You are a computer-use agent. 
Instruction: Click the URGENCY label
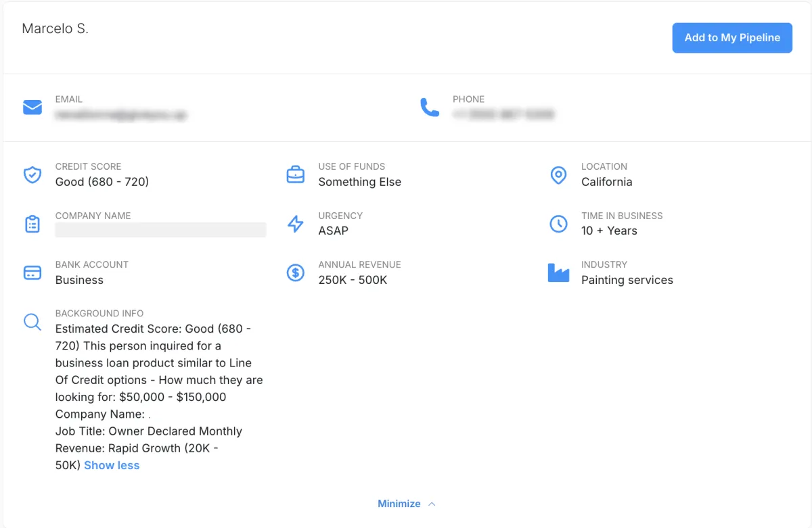point(340,216)
